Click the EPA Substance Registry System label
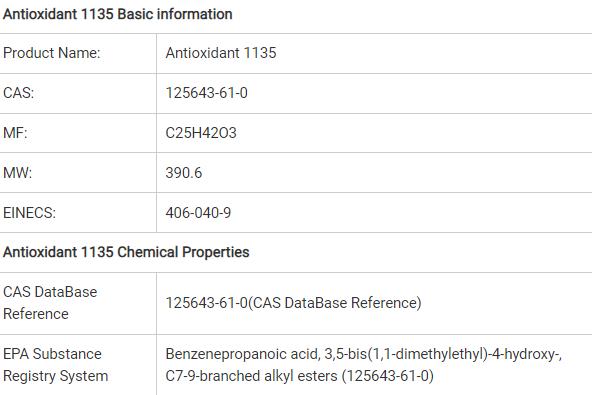Image resolution: width=592 pixels, height=395 pixels. [x=56, y=365]
